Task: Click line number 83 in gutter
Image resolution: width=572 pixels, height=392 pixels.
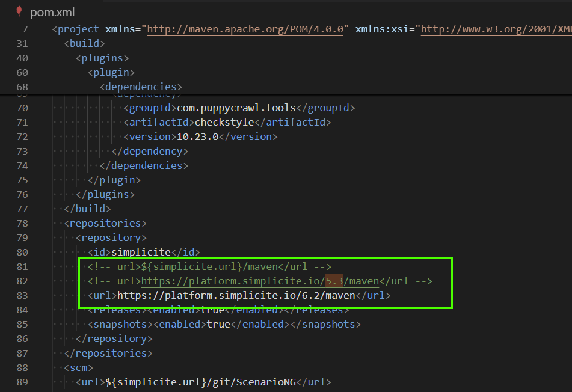Action: [22, 296]
